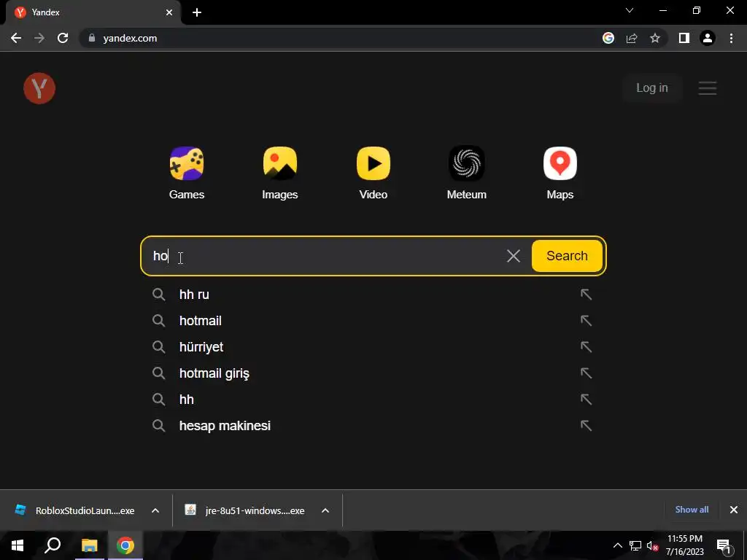Close the downloads bar
Screen dimensions: 747x560
tap(734, 510)
